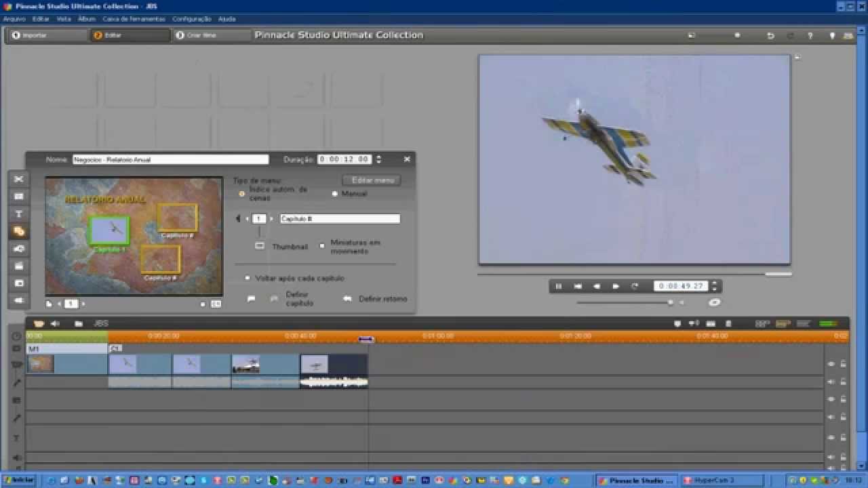Select Índice autom. de cenas radio

(x=241, y=194)
